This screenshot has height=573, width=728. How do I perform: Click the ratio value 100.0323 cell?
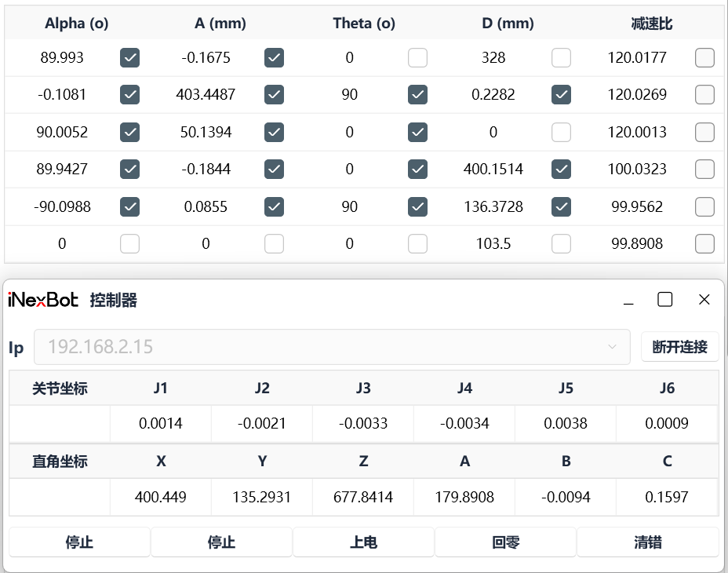pos(637,170)
